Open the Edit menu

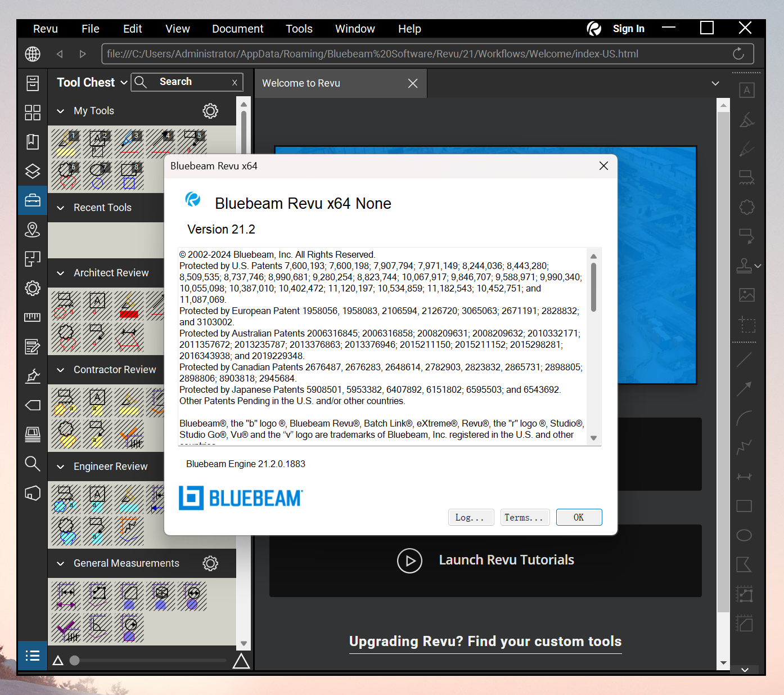[x=133, y=29]
